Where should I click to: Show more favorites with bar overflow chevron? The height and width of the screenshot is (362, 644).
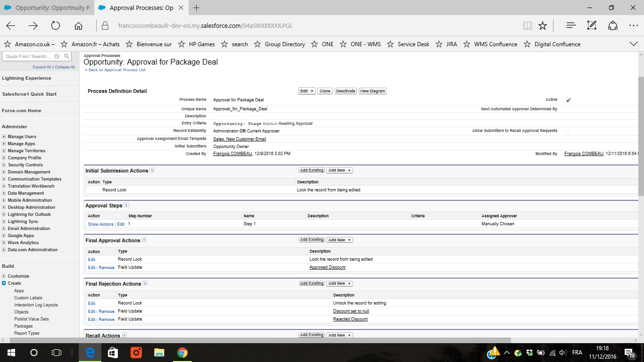tap(634, 44)
